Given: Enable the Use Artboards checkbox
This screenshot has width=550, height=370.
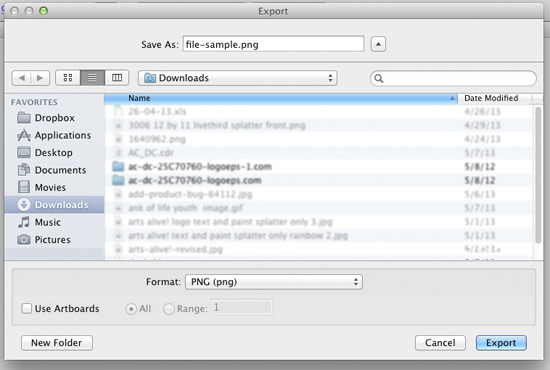Looking at the screenshot, I should click(x=27, y=309).
